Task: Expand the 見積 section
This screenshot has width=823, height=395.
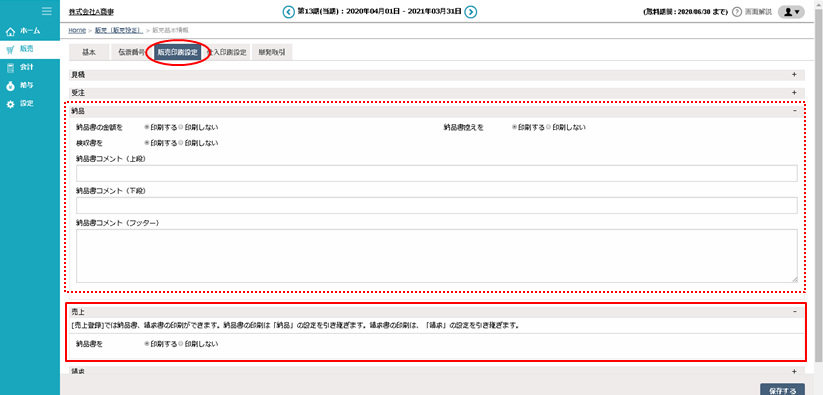Action: (794, 75)
